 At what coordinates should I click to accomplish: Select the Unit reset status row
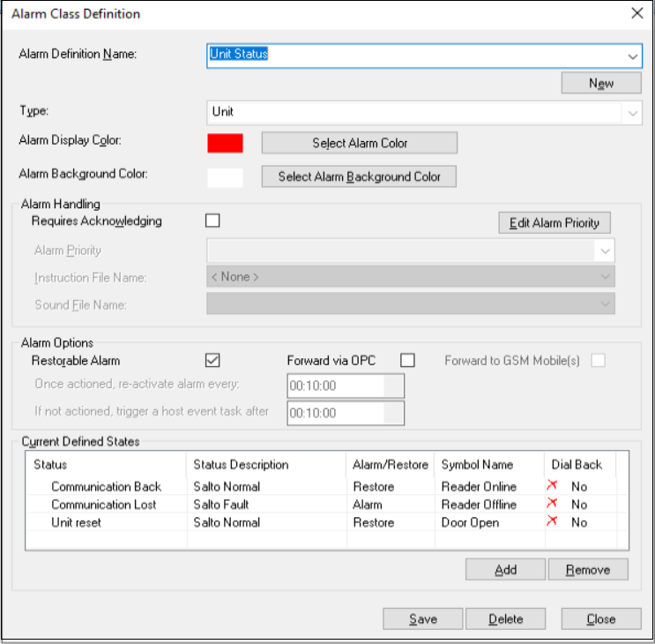[x=76, y=522]
